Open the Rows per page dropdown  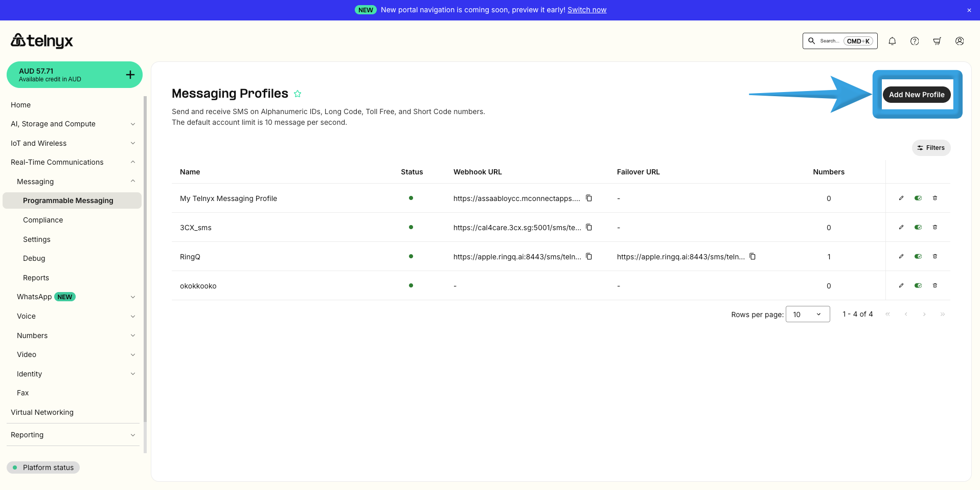(x=807, y=314)
